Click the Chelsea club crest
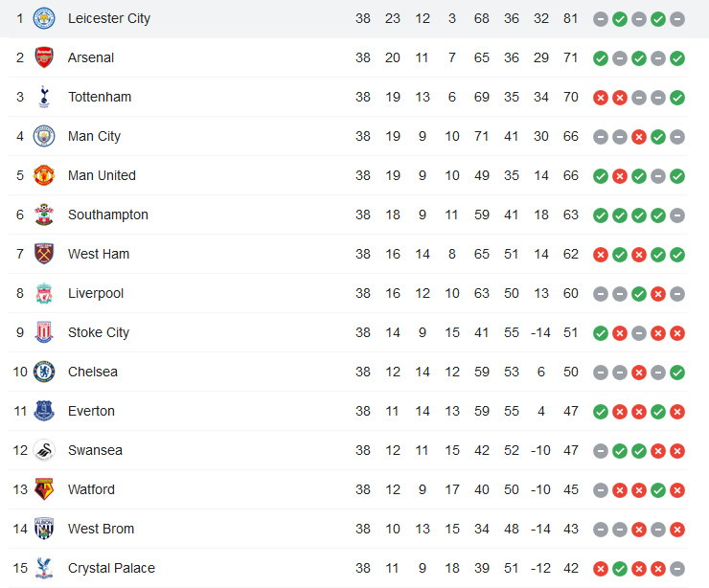The width and height of the screenshot is (709, 588). pos(44,372)
